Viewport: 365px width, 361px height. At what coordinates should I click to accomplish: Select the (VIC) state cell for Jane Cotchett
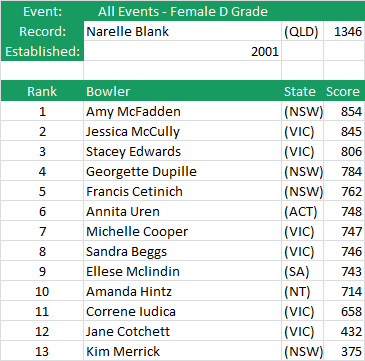[302, 331]
